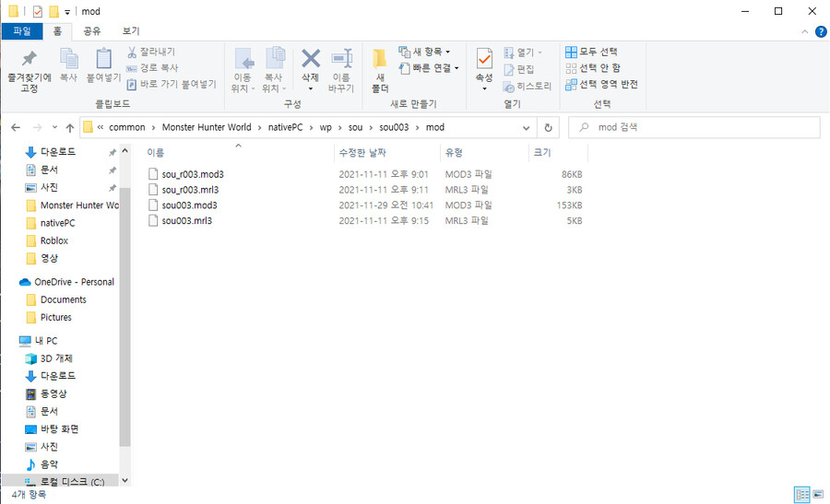Click the 'mod 검색' search box

point(694,127)
